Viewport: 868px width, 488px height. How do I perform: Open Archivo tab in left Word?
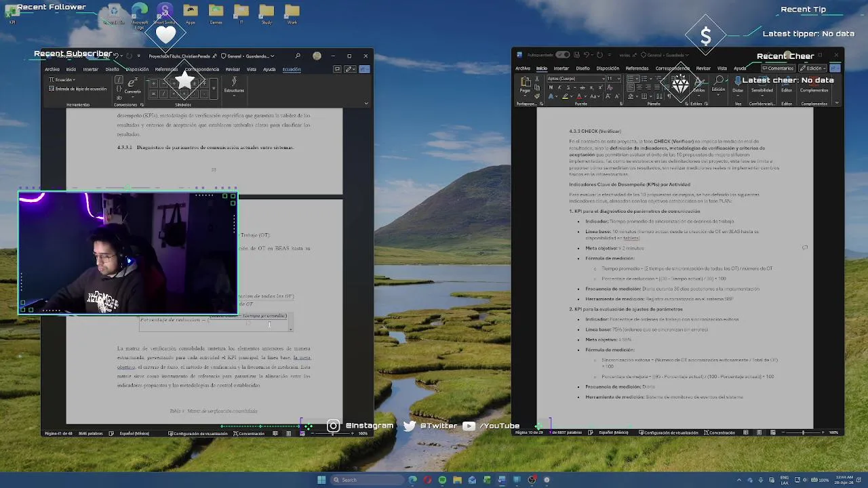52,69
